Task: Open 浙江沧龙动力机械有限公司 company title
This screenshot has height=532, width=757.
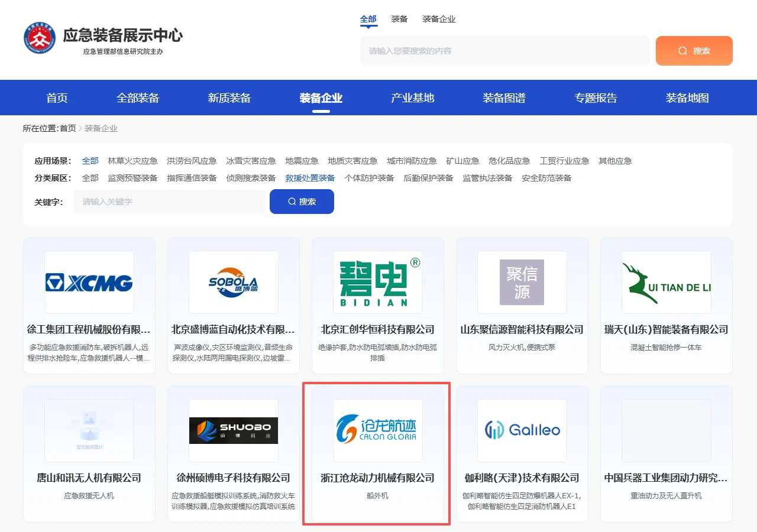Action: click(x=378, y=478)
